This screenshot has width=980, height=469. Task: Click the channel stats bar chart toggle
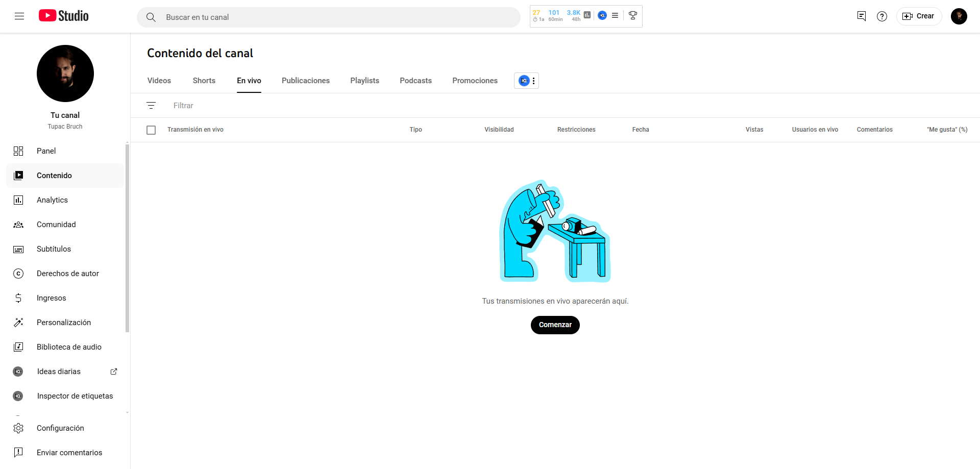tap(587, 15)
